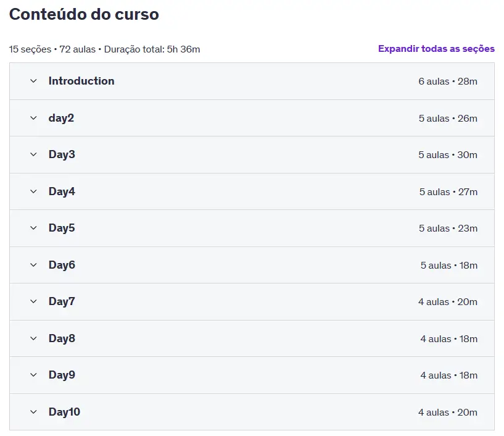Click the chevron icon beside Day9
The image size is (504, 436).
pyautogui.click(x=33, y=375)
